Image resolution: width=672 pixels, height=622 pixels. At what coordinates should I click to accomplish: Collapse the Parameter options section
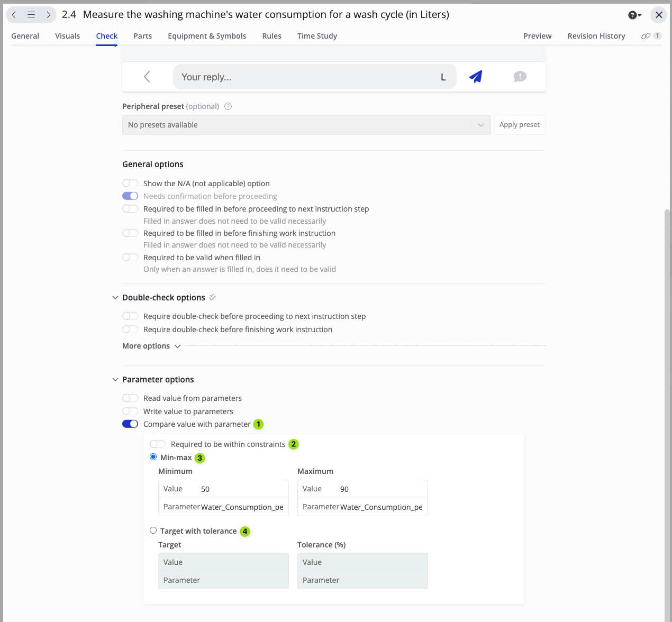tap(115, 380)
